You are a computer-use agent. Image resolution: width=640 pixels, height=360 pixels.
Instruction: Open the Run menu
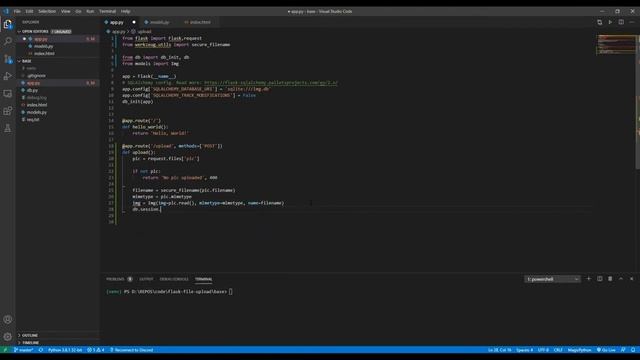(90, 11)
